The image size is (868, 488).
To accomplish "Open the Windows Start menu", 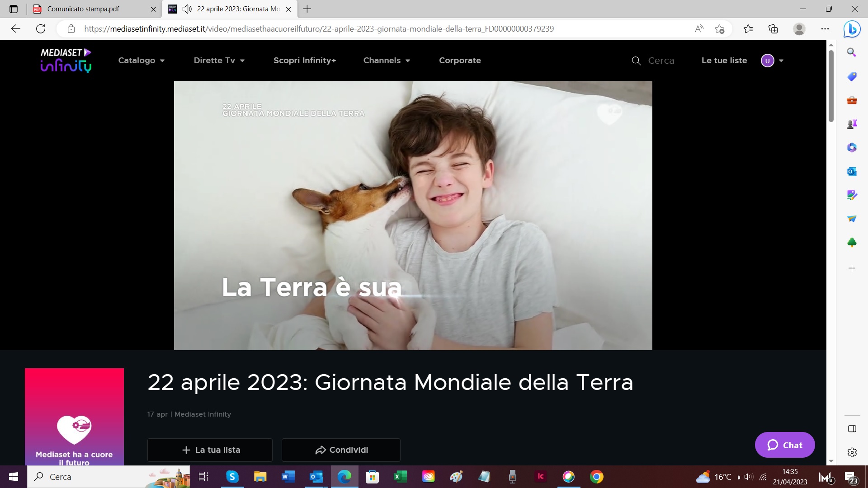I will point(14,477).
